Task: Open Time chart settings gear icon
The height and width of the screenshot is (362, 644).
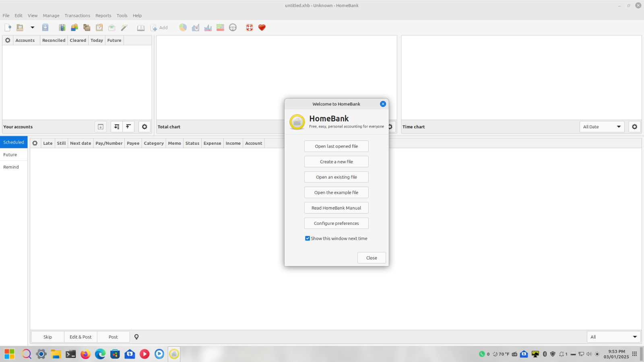Action: pyautogui.click(x=635, y=127)
